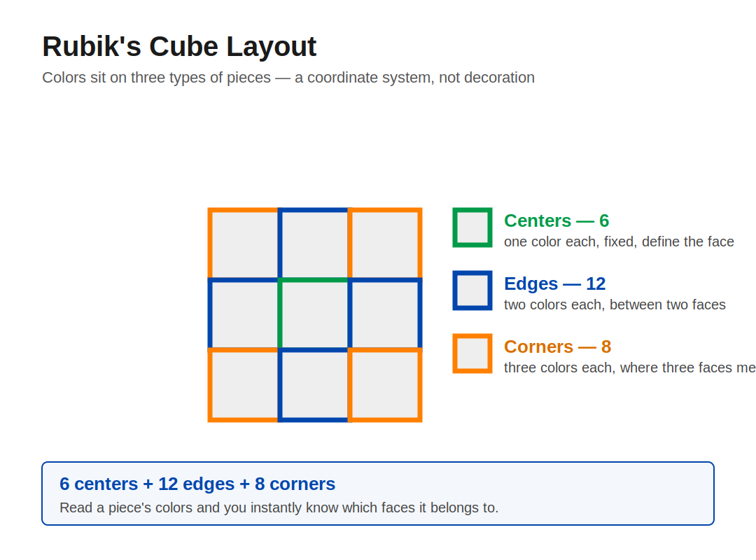Select the top-left orange corner cell
This screenshot has height=560, width=756.
click(x=245, y=245)
